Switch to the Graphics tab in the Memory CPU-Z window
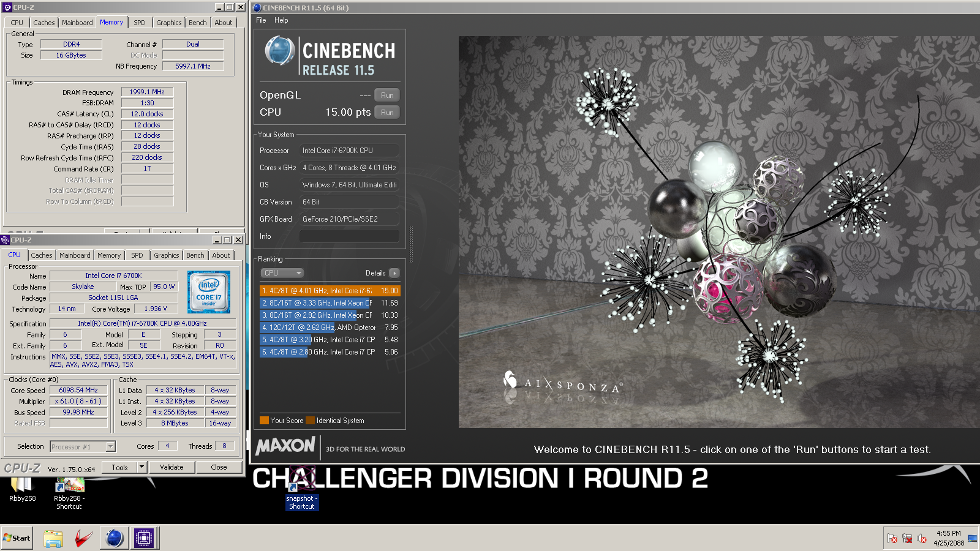This screenshot has height=551, width=980. click(x=169, y=23)
